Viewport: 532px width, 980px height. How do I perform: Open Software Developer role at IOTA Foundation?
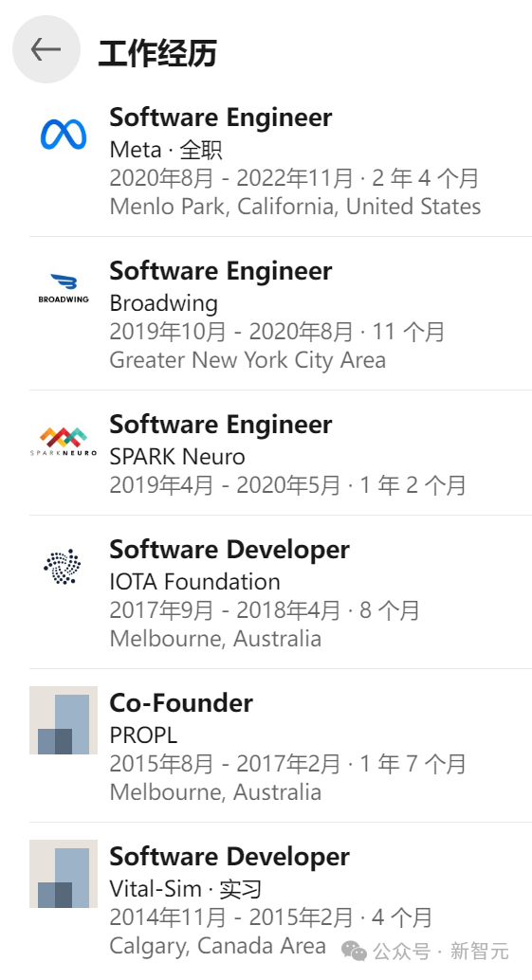click(x=229, y=550)
